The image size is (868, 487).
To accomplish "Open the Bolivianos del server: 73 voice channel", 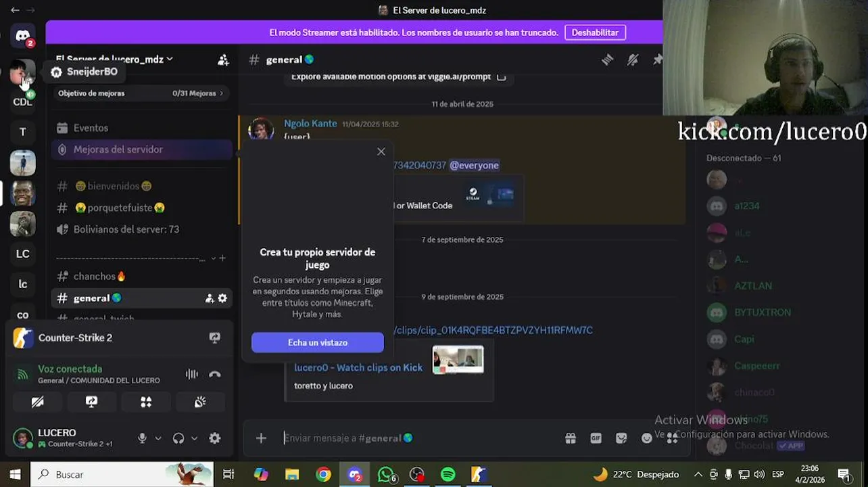I will point(142,229).
